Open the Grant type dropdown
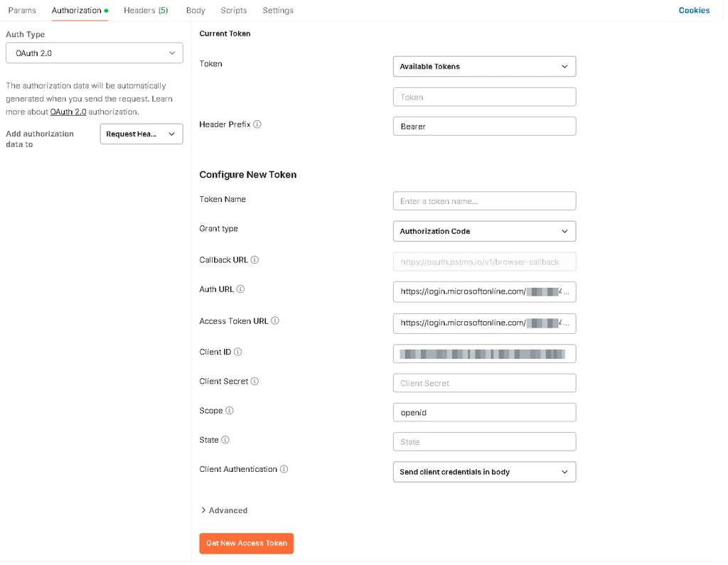728x565 pixels. coord(484,231)
